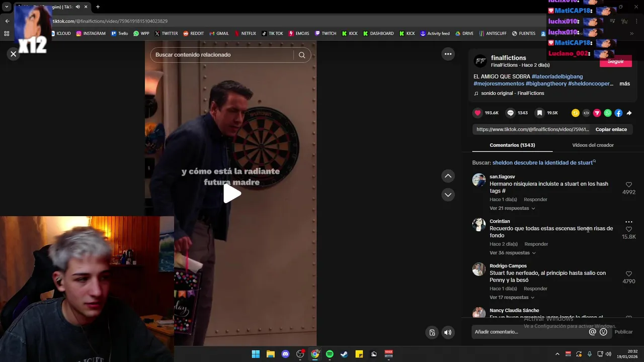Close the video viewer with X
The image size is (644, 362).
pos(14,54)
